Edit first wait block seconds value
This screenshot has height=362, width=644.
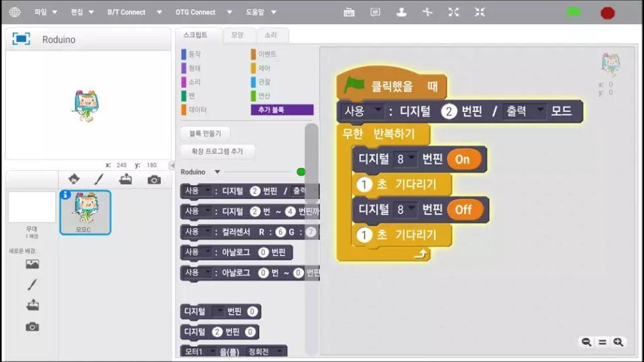pos(364,185)
